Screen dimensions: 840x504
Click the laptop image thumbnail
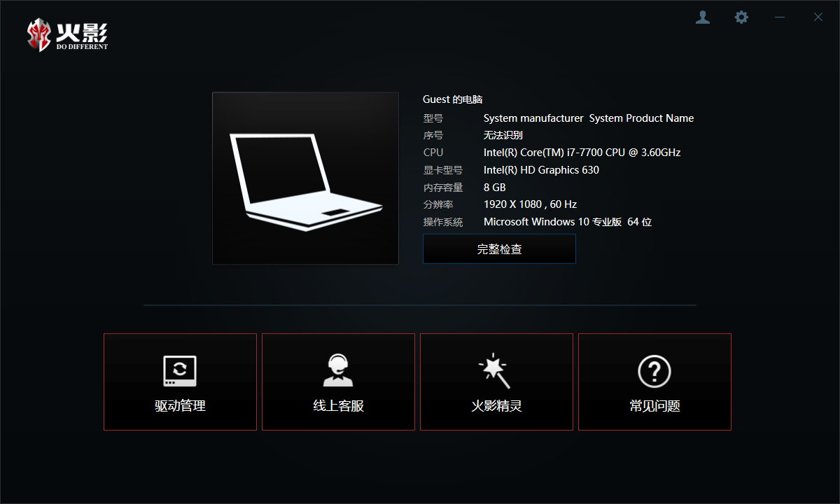[306, 178]
